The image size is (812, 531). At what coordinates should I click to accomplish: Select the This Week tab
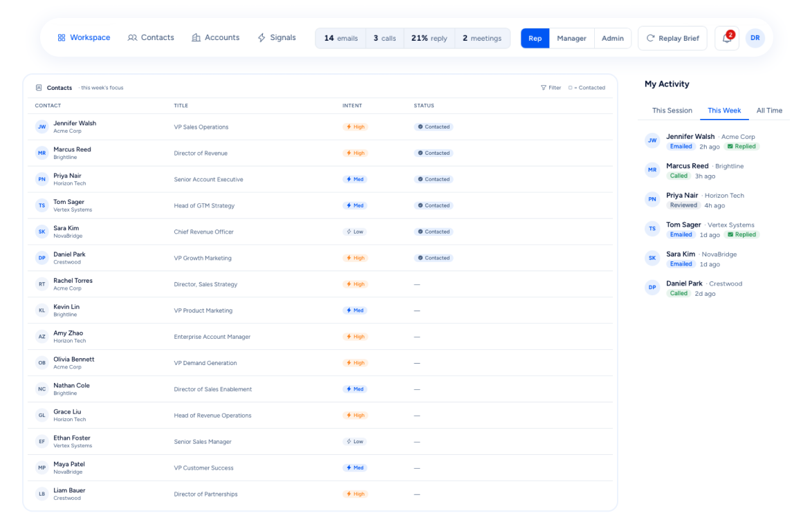[x=724, y=110]
